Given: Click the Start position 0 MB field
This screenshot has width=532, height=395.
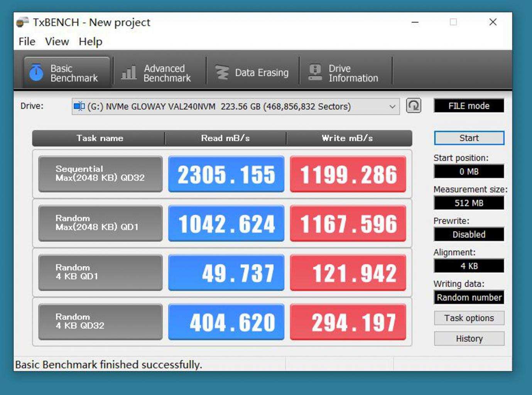Looking at the screenshot, I should click(469, 171).
